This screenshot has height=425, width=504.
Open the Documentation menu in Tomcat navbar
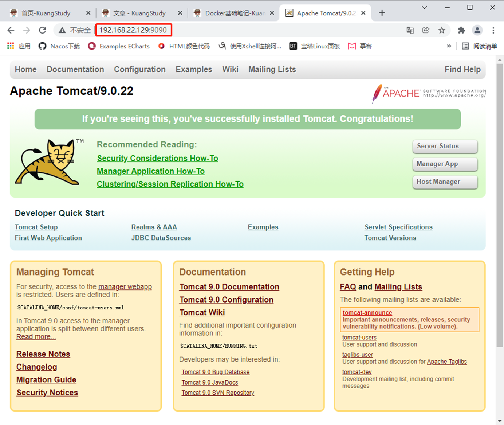(75, 69)
